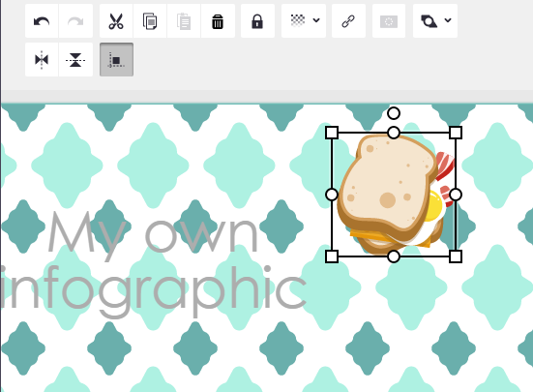Copy the selected sandwich image
This screenshot has width=533, height=392.
coord(150,21)
